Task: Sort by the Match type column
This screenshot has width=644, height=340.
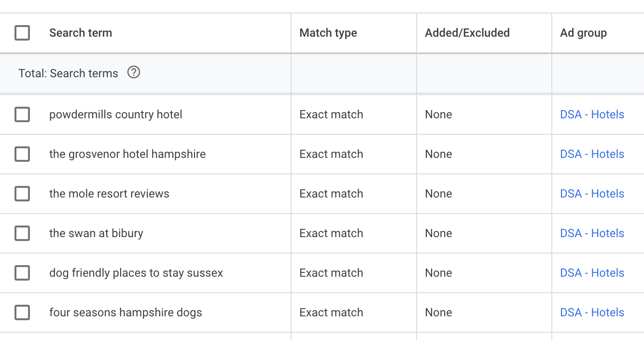Action: click(x=328, y=33)
